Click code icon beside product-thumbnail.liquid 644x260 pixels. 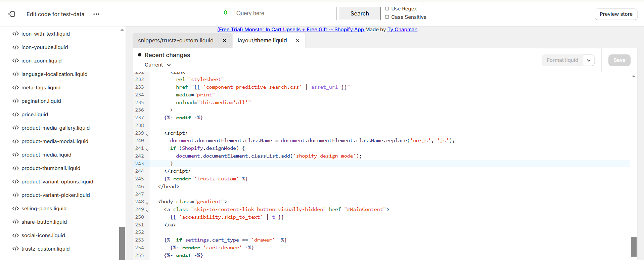pyautogui.click(x=15, y=168)
